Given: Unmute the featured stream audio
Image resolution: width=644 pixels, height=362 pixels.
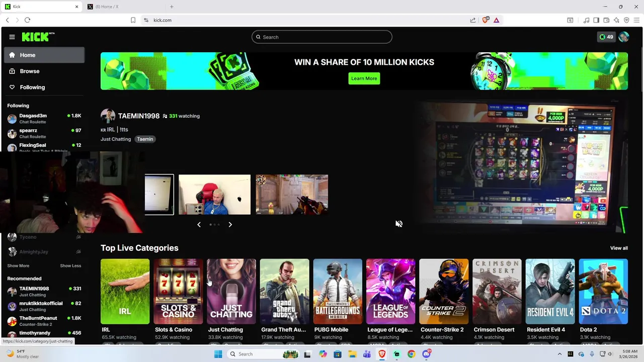Looking at the screenshot, I should [x=399, y=224].
